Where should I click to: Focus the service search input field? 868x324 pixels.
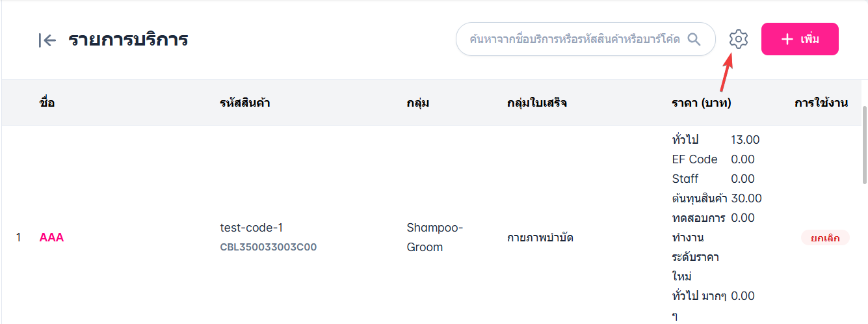point(574,40)
